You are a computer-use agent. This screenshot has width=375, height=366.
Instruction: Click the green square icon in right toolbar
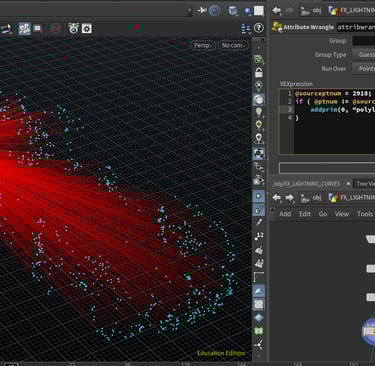click(x=259, y=331)
